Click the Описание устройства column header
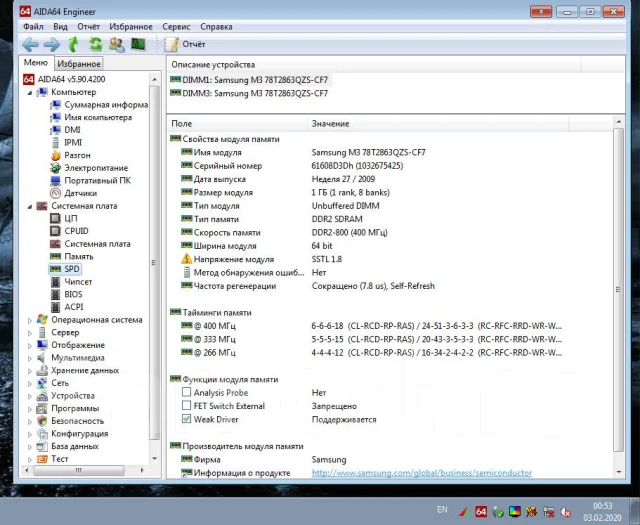The width and height of the screenshot is (640, 525). pos(374,65)
